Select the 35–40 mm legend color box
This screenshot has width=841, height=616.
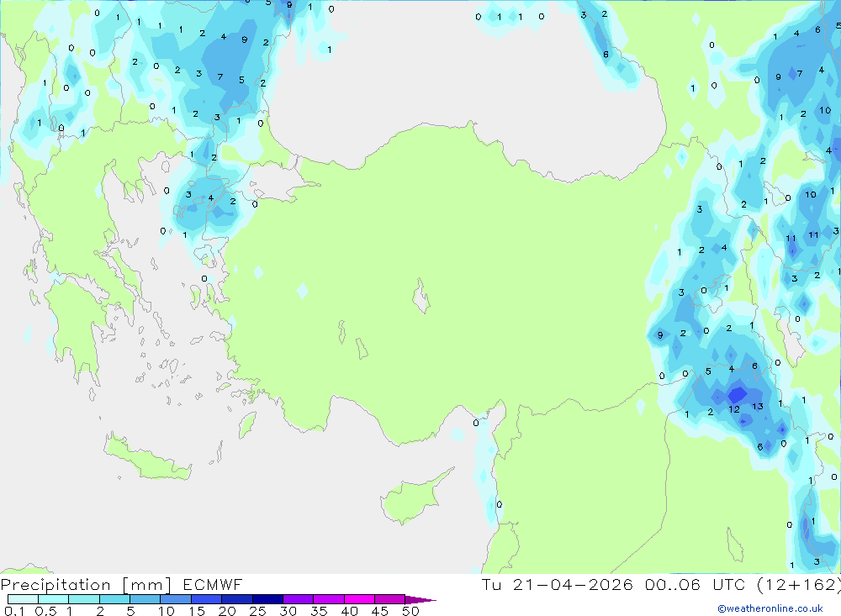click(x=329, y=599)
